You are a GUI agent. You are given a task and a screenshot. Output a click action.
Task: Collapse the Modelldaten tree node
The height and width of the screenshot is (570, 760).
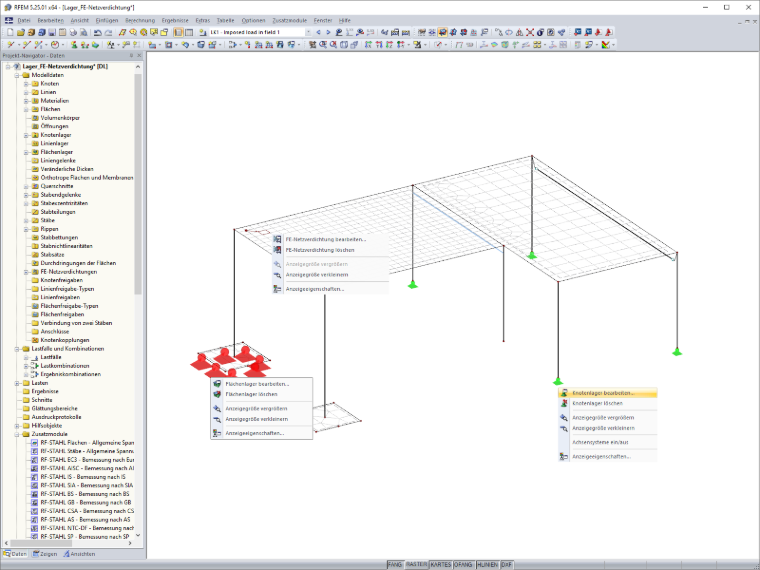point(17,75)
